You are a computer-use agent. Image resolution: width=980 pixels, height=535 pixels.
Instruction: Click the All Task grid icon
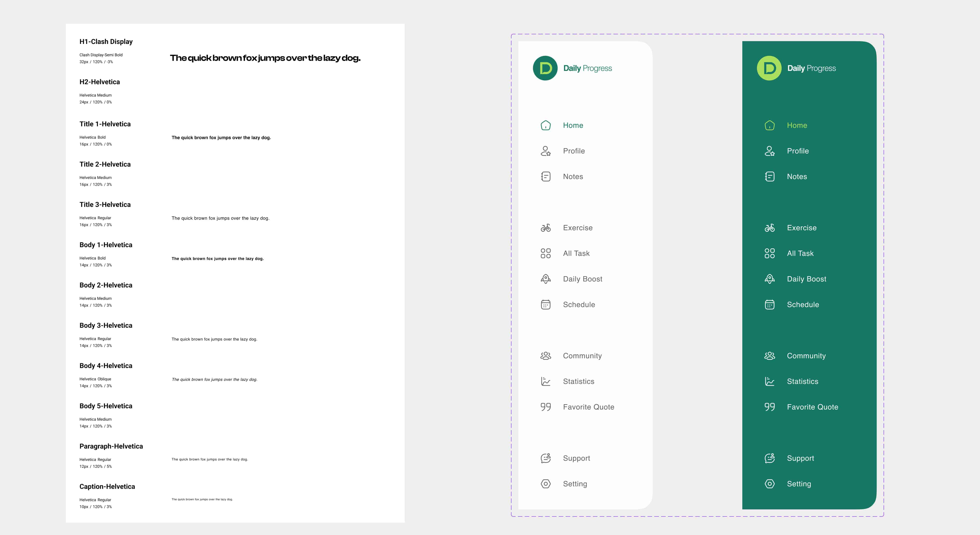(x=546, y=253)
